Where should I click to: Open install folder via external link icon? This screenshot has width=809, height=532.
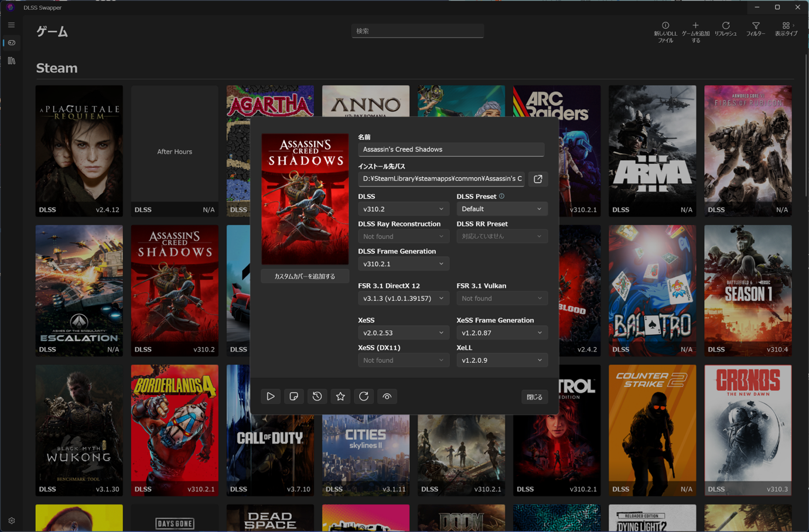pos(538,179)
